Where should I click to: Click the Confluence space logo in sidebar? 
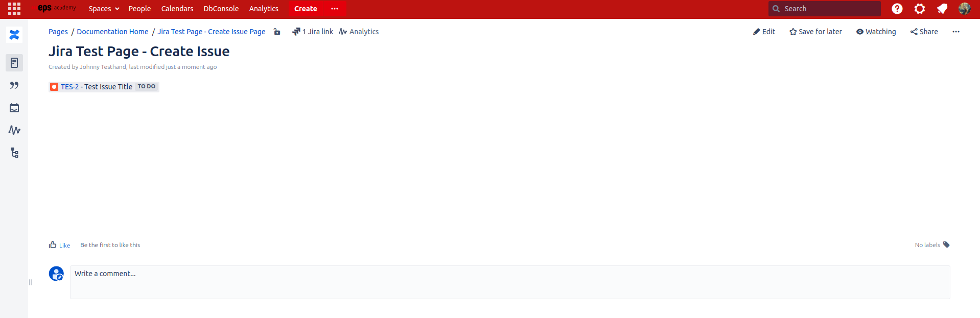click(14, 35)
